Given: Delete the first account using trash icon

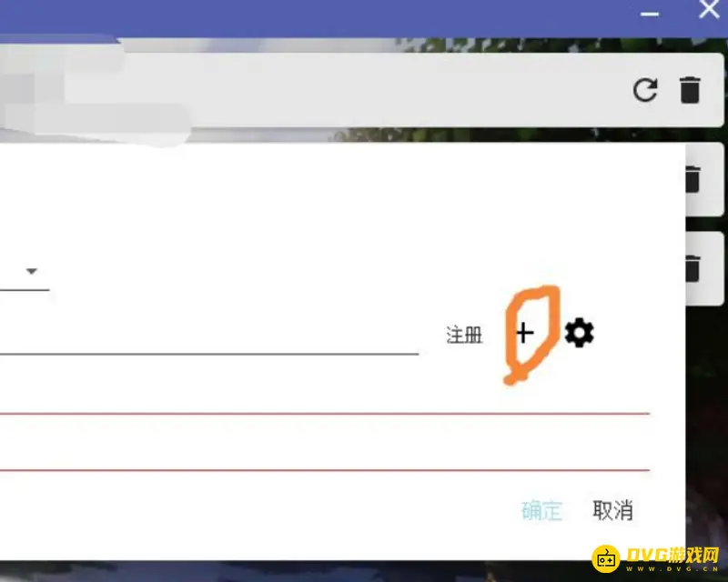Looking at the screenshot, I should (690, 90).
